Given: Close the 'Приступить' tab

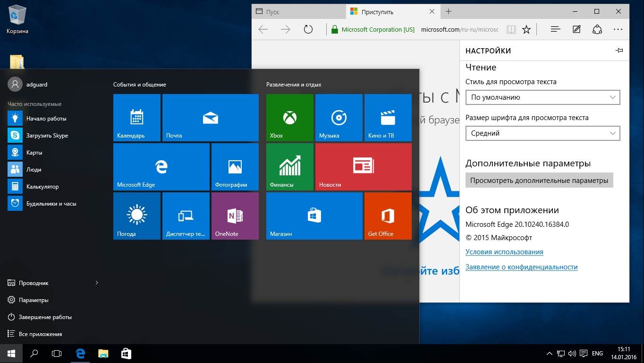Looking at the screenshot, I should point(432,11).
